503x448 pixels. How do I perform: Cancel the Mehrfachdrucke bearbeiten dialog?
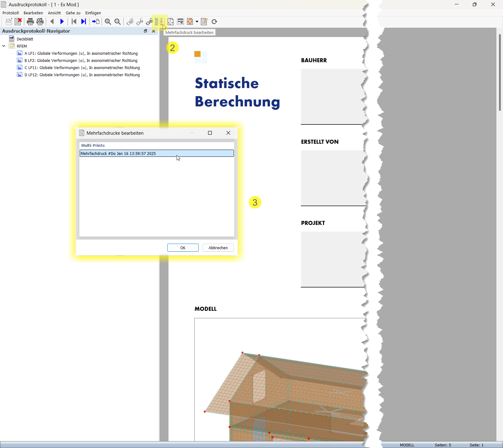[218, 248]
